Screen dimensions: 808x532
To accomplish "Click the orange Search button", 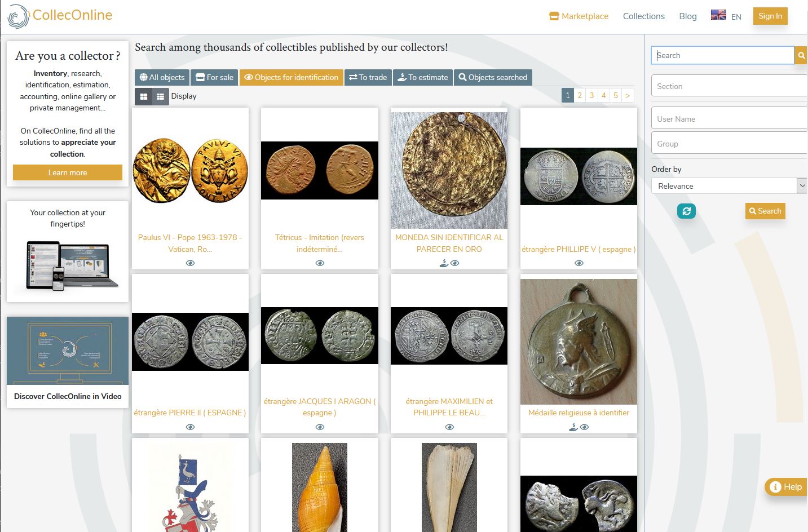I will (x=765, y=211).
